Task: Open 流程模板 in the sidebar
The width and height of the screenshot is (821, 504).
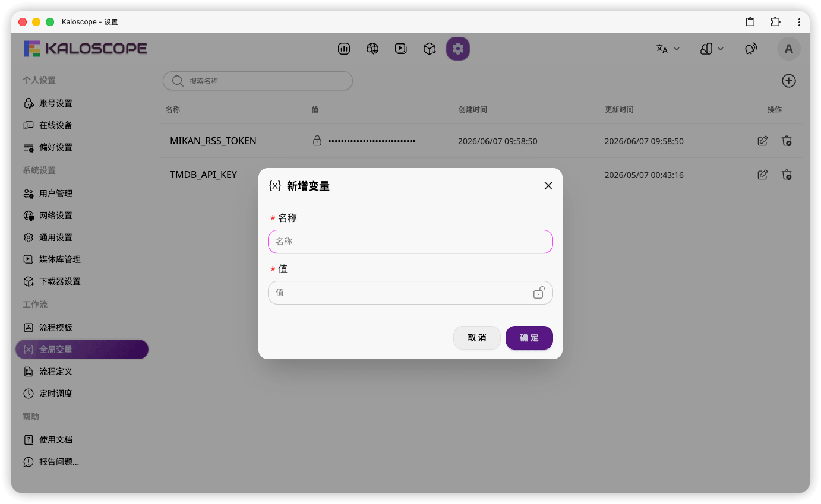Action: click(x=82, y=328)
